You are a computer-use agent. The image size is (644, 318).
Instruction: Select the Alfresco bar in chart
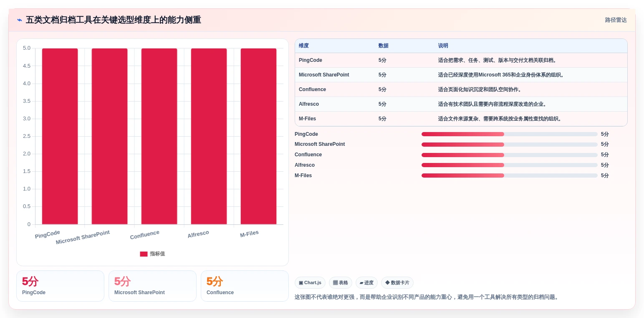tap(209, 136)
